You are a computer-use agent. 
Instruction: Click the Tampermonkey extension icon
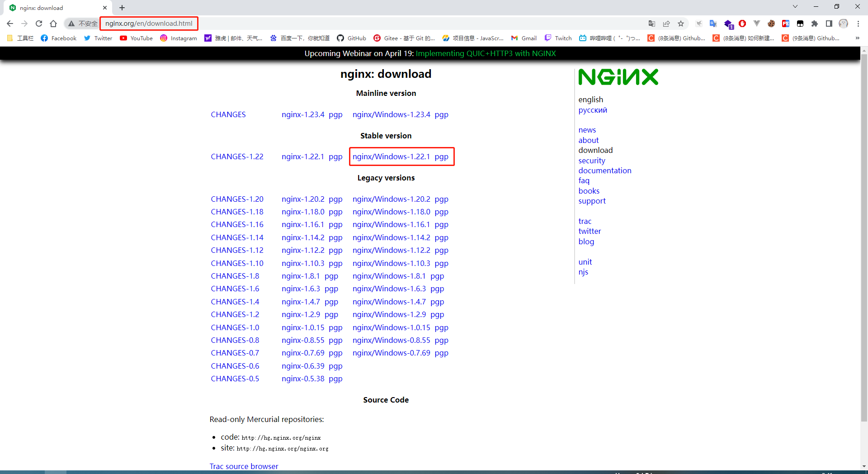800,24
